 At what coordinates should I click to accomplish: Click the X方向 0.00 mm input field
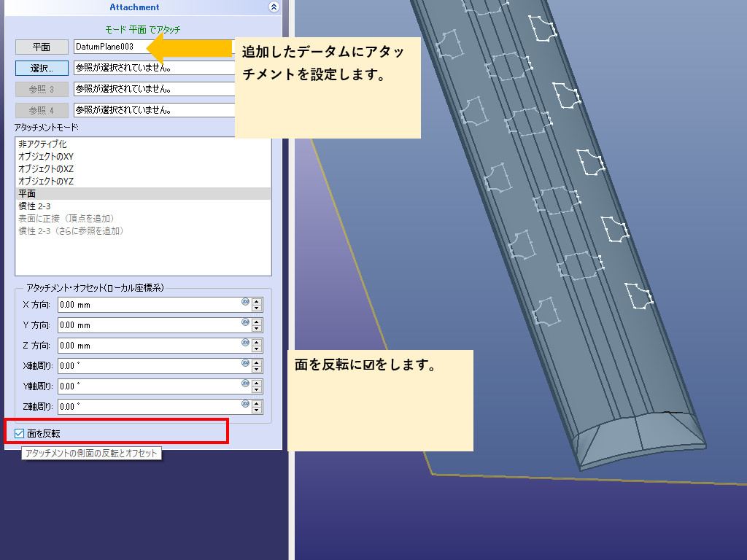(146, 305)
